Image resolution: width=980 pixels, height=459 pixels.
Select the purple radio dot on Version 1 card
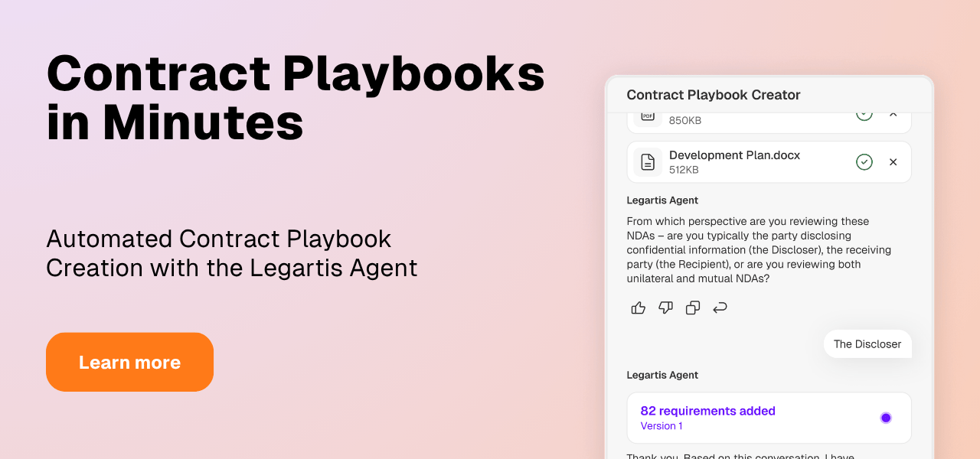(x=886, y=418)
